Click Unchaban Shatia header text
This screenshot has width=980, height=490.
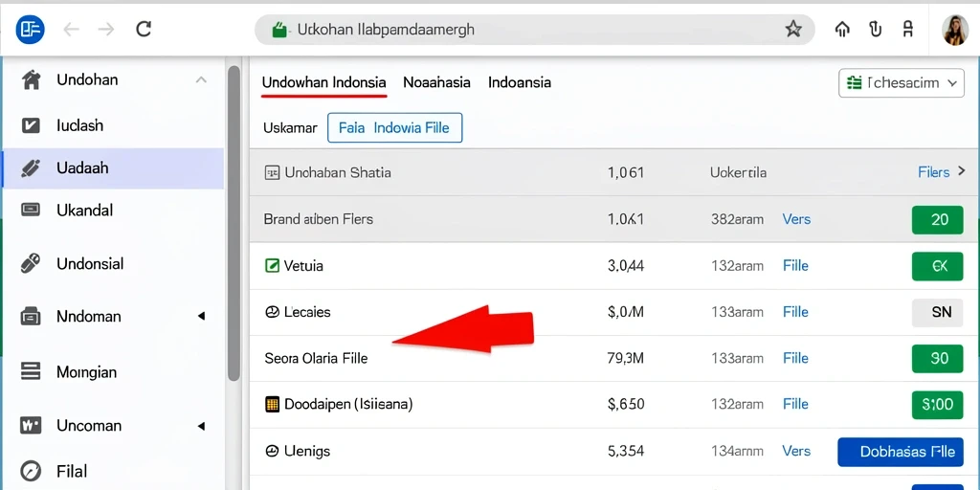pos(338,173)
